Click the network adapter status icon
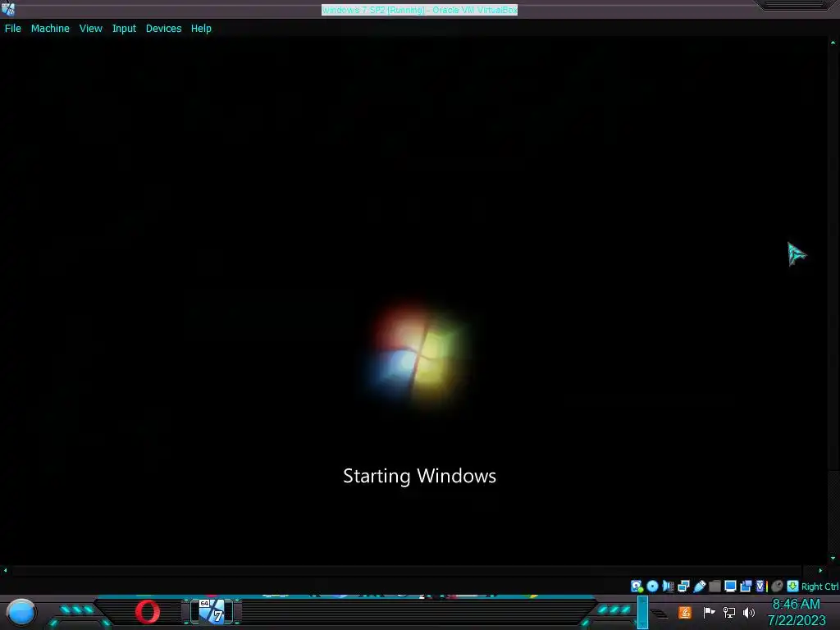 [683, 586]
